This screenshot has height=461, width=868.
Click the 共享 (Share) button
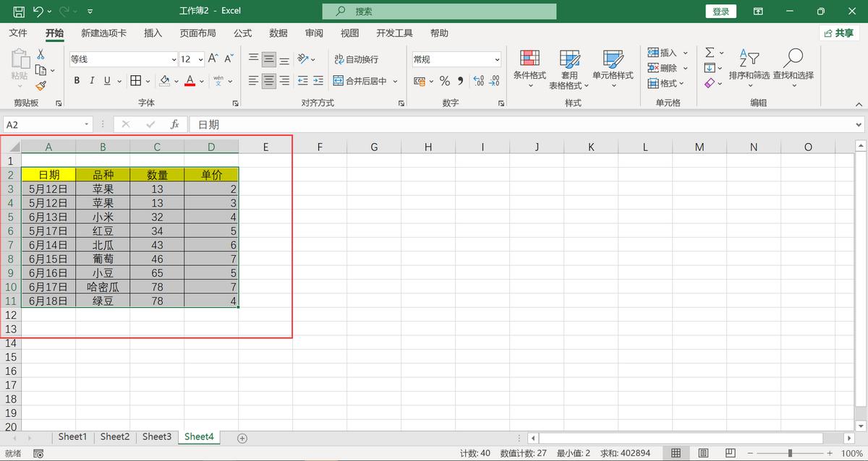pyautogui.click(x=839, y=33)
